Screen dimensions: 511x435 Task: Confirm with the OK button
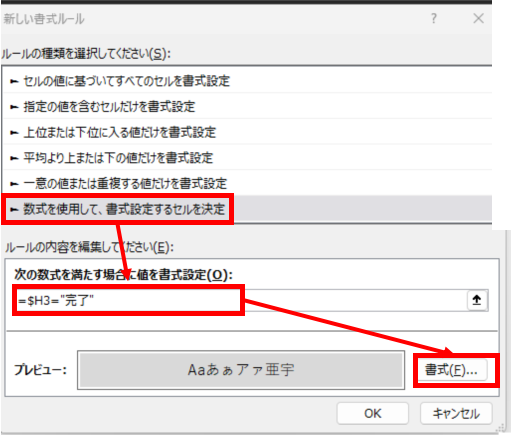point(373,413)
